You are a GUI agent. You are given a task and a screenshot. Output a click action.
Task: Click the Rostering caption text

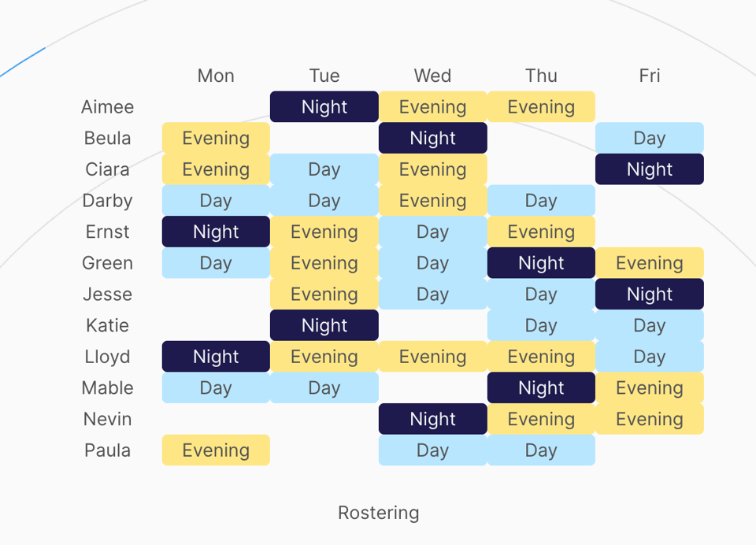pos(378,513)
